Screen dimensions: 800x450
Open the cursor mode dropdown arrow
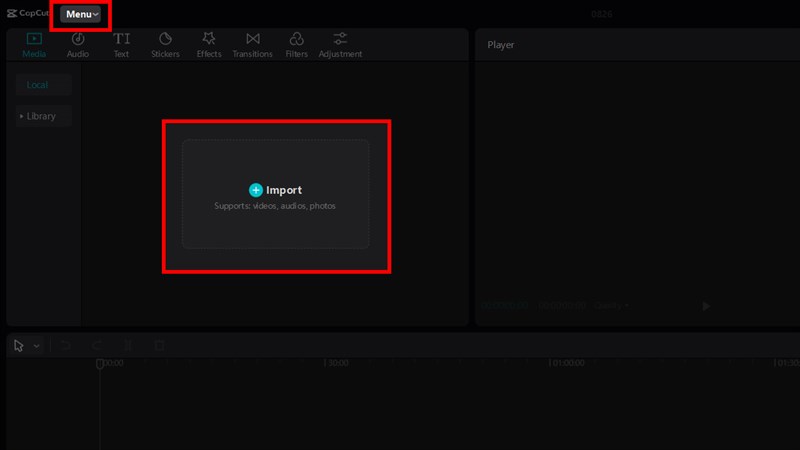point(37,346)
